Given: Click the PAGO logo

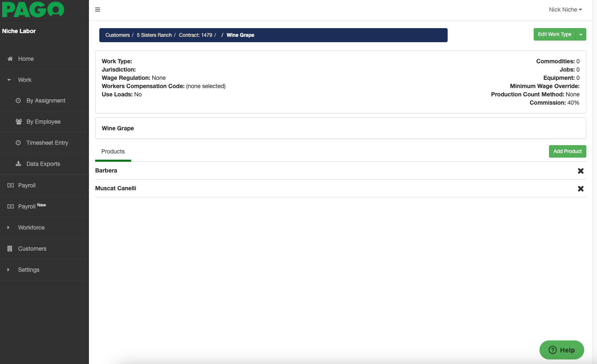Looking at the screenshot, I should point(33,10).
